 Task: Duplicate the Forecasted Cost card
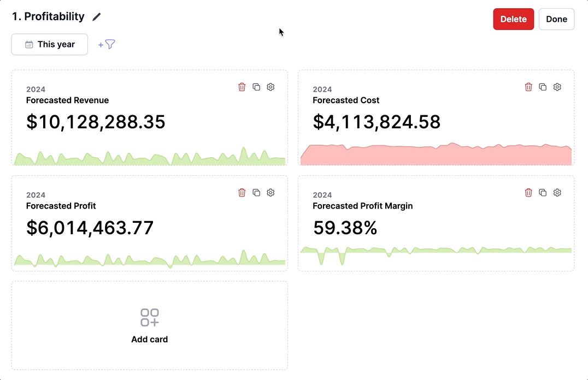point(542,87)
